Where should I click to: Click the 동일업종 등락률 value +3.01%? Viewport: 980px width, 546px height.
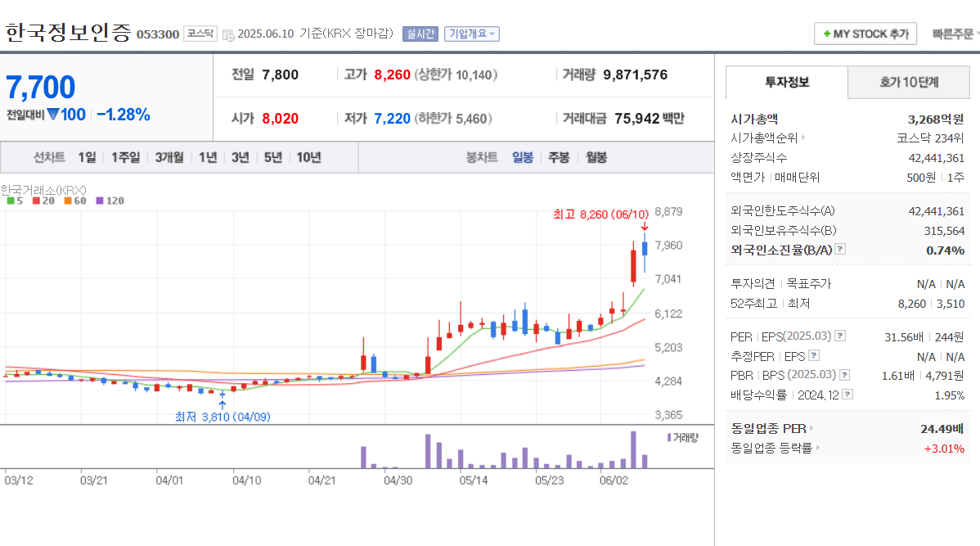point(944,449)
